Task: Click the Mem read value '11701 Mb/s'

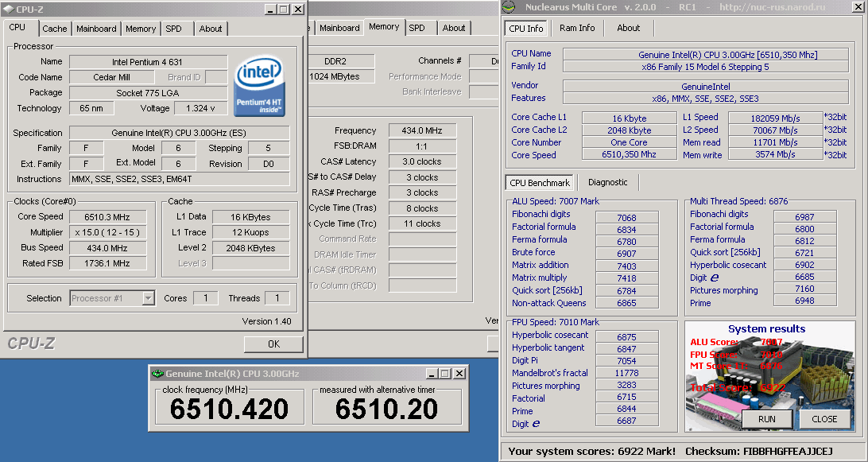Action: (776, 142)
